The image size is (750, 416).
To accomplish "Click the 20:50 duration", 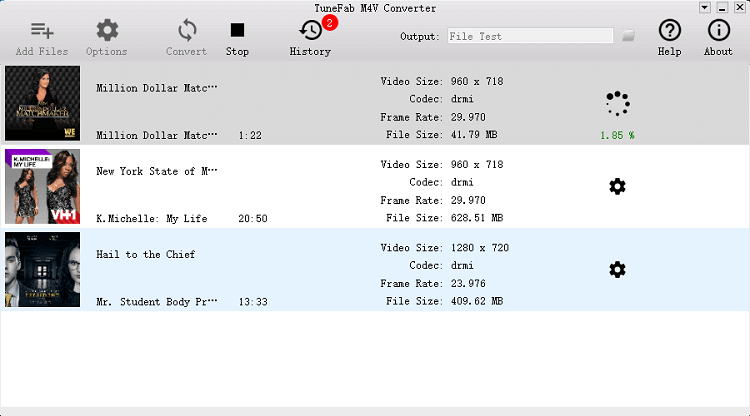I will (x=253, y=219).
